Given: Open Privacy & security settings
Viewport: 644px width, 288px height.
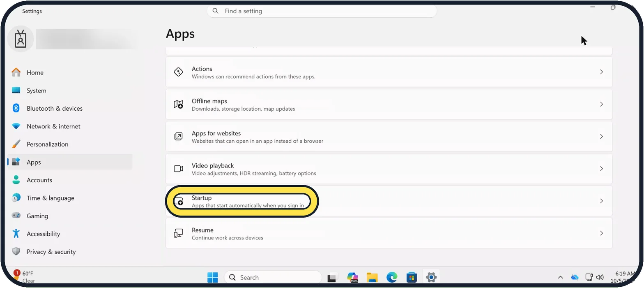Looking at the screenshot, I should (x=70, y=252).
